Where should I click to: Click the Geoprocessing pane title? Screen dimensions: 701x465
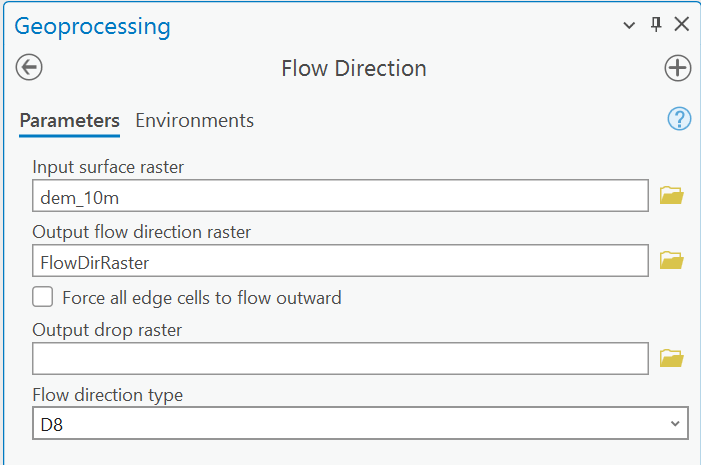click(x=92, y=27)
